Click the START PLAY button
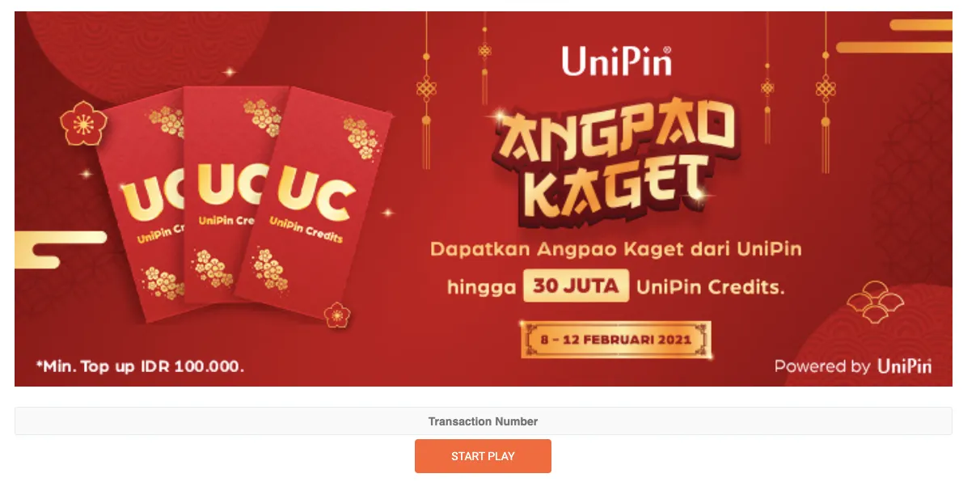 coord(483,456)
